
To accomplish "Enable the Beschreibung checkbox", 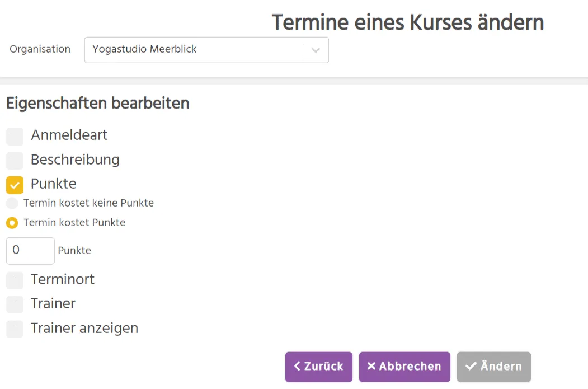I will [15, 160].
